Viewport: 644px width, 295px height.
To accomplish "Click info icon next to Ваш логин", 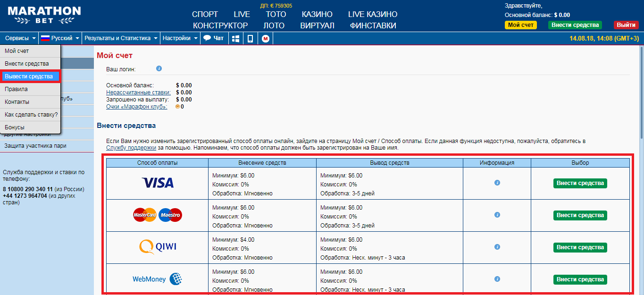I will tap(159, 68).
